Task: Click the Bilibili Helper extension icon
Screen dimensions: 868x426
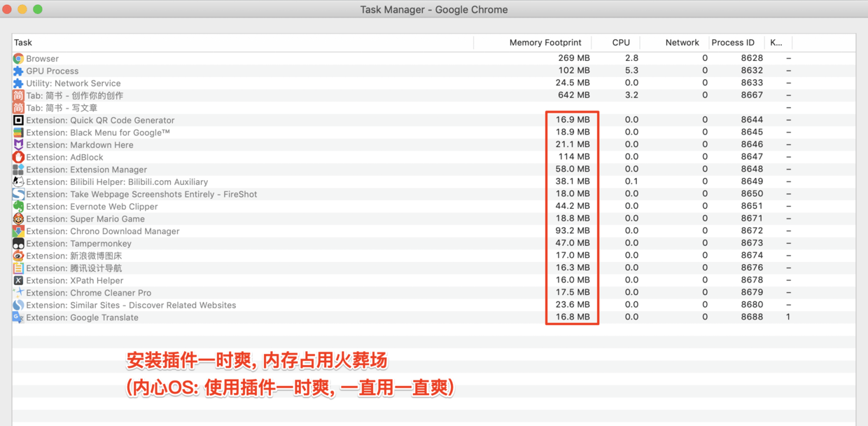Action: pyautogui.click(x=18, y=182)
